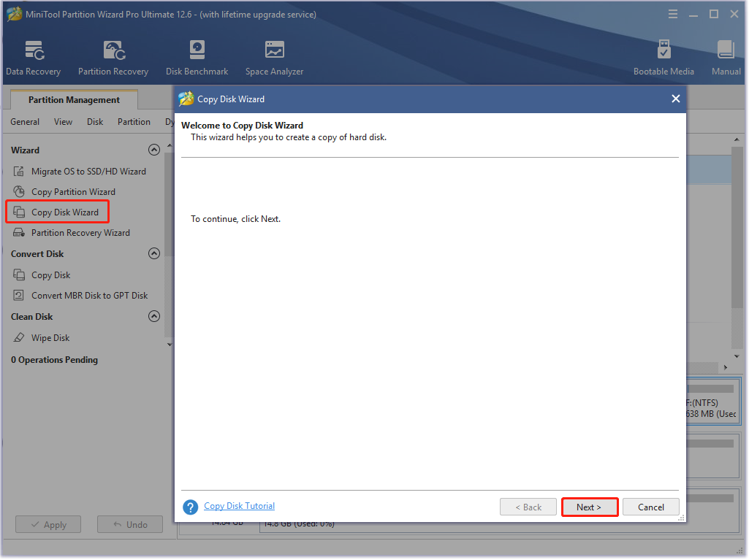Select the F:(NTFS) partition block
The height and width of the screenshot is (560, 749).
(x=712, y=403)
